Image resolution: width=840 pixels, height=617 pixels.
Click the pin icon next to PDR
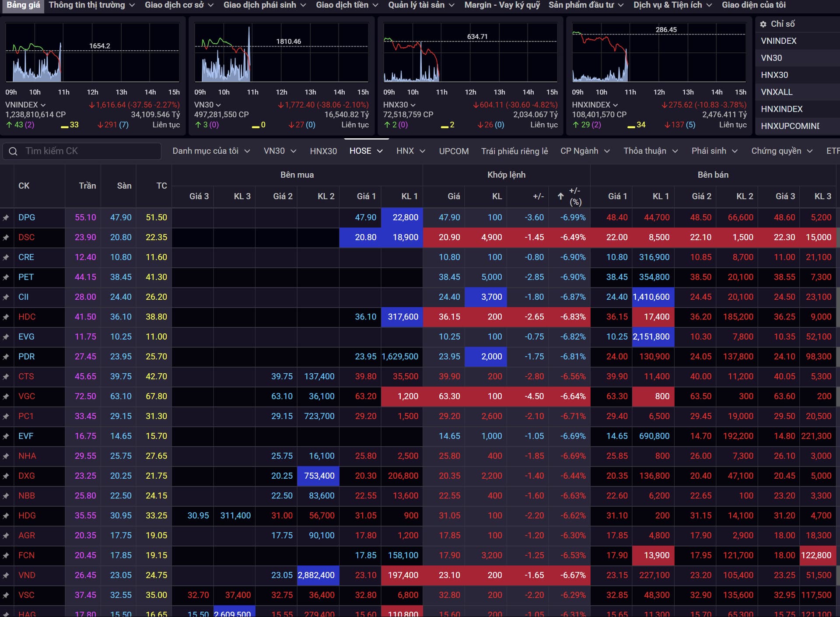pos(6,357)
